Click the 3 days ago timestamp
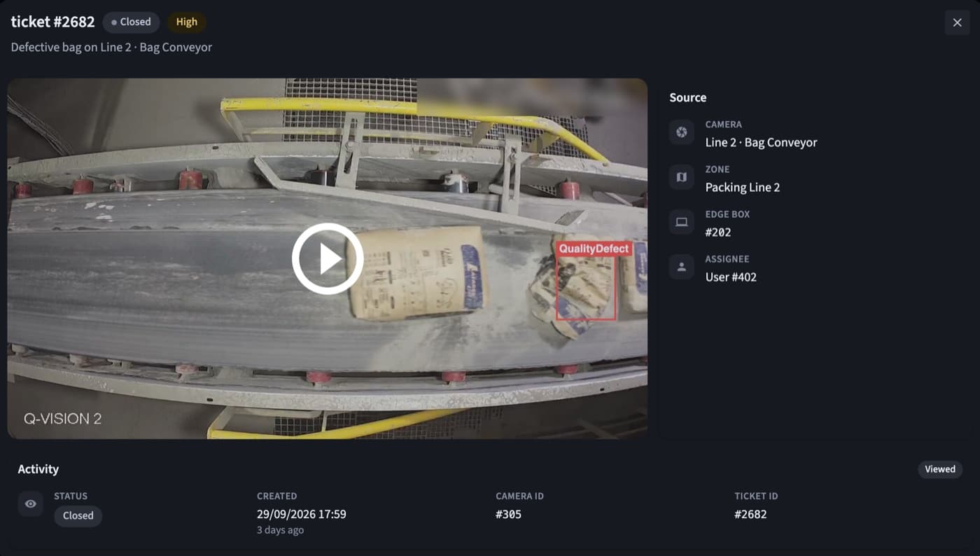The image size is (980, 556). click(280, 530)
